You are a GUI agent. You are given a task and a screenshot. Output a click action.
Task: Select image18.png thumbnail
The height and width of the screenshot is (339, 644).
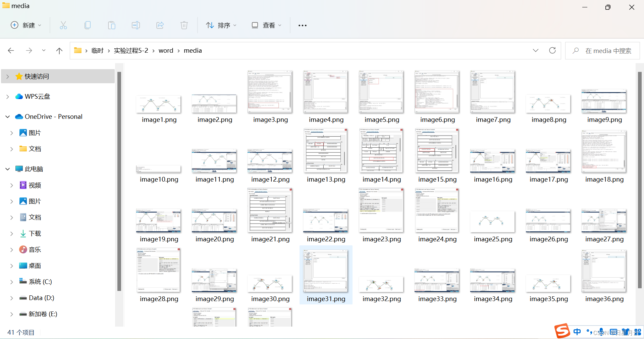[604, 151]
